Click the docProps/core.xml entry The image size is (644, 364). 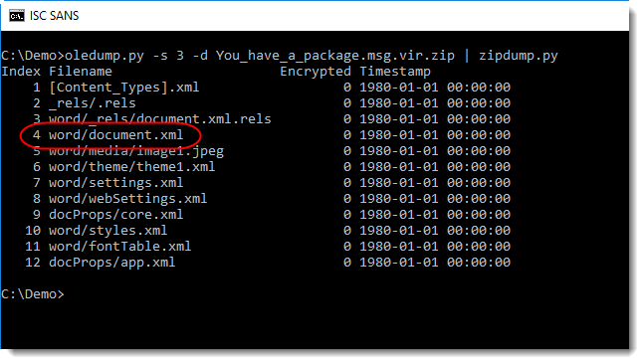coord(115,215)
